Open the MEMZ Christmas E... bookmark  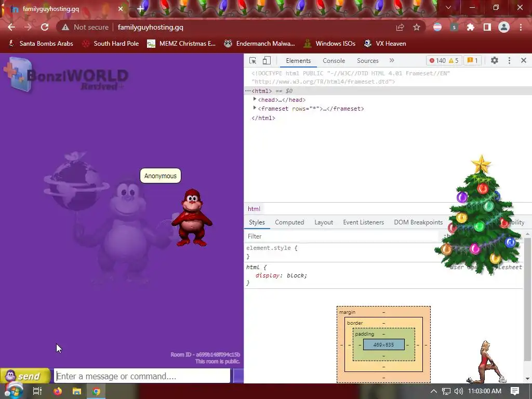click(181, 44)
